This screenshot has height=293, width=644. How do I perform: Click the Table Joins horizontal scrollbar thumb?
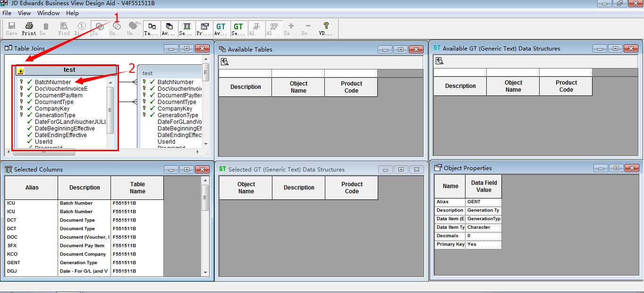(x=44, y=152)
